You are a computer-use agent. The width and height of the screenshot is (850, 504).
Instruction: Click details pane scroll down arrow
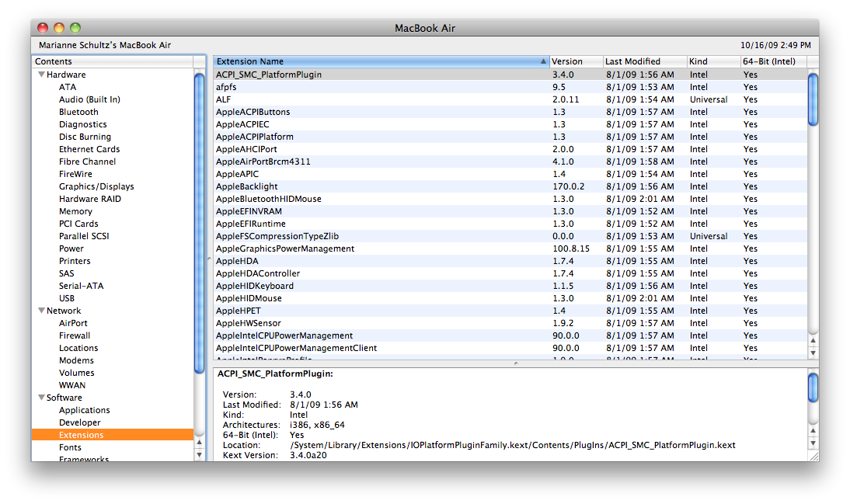[813, 443]
